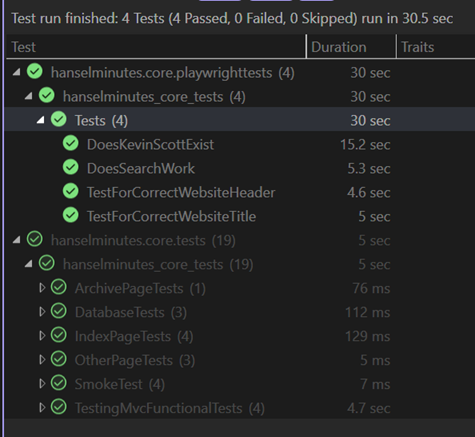This screenshot has height=437, width=475.
Task: Click passed icon beside TestingMvcFunctionalTests
Action: [59, 407]
